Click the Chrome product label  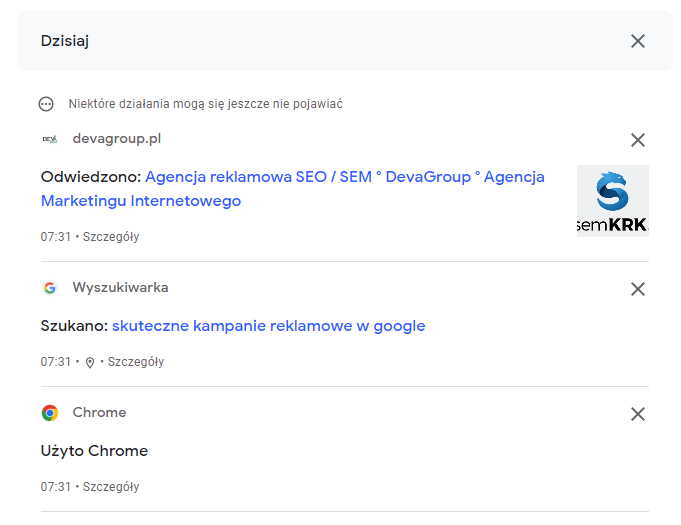[99, 412]
